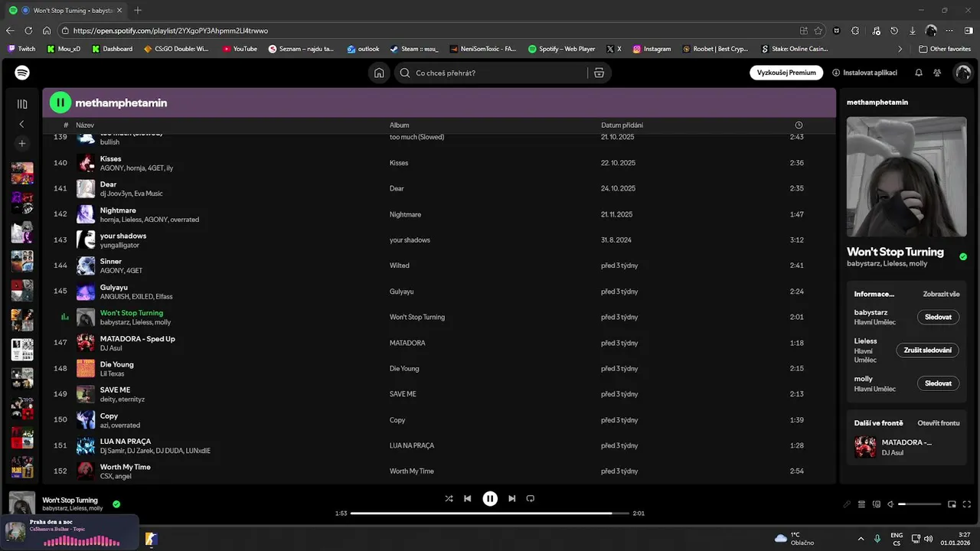980x551 pixels.
Task: Sort by Datum přidání column header
Action: [622, 126]
